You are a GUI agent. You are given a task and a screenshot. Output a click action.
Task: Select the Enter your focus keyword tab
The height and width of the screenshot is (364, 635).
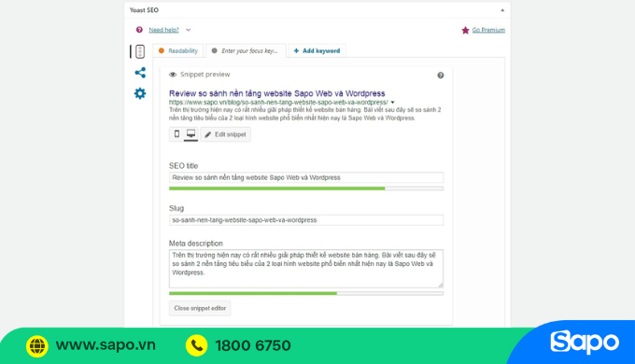point(246,50)
